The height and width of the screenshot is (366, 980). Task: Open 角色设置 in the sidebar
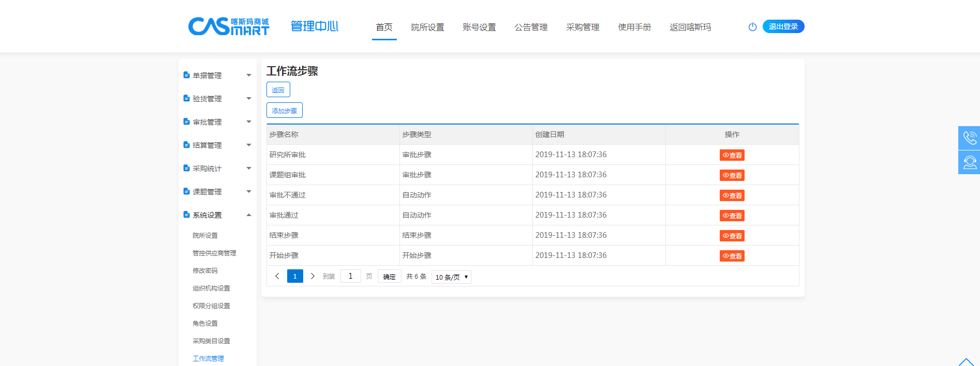[205, 324]
